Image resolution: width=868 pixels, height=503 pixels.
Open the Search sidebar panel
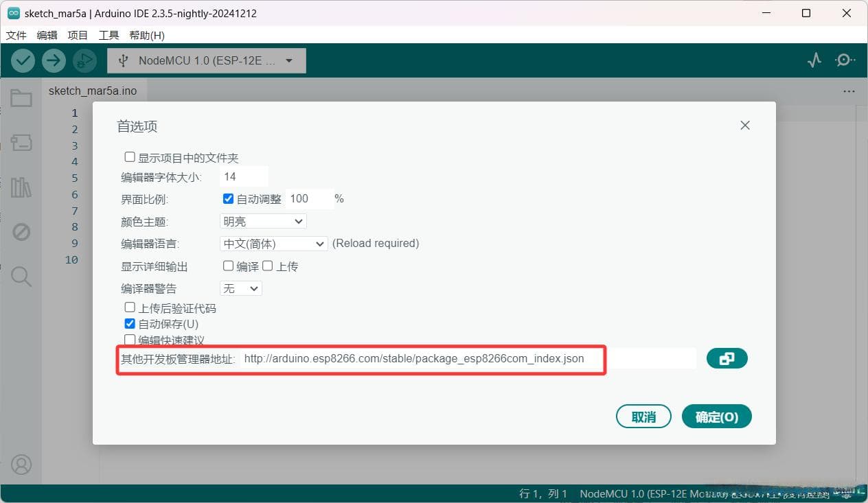pos(21,276)
